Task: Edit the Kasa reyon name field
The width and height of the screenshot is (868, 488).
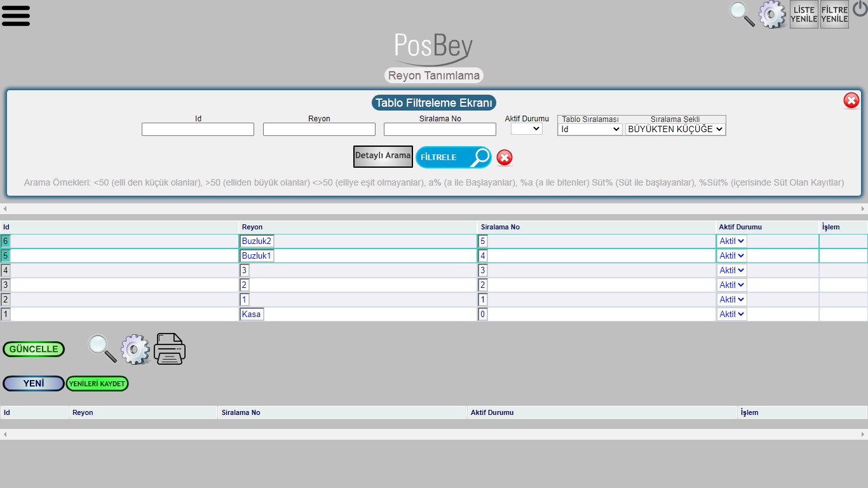Action: pos(252,314)
